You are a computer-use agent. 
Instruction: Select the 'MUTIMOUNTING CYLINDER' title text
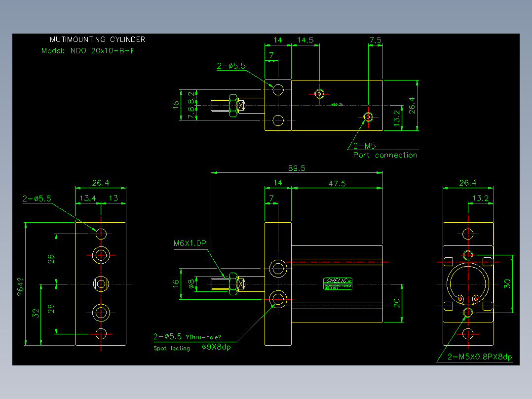(x=98, y=40)
